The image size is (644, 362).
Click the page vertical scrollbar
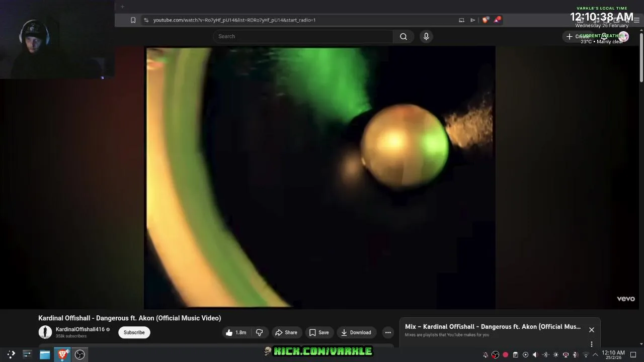pos(641,58)
